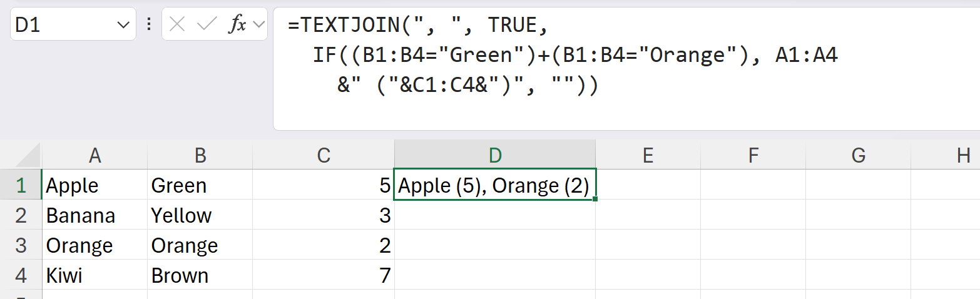Select column A header
Viewport: 980px width, 299px height.
coord(94,155)
